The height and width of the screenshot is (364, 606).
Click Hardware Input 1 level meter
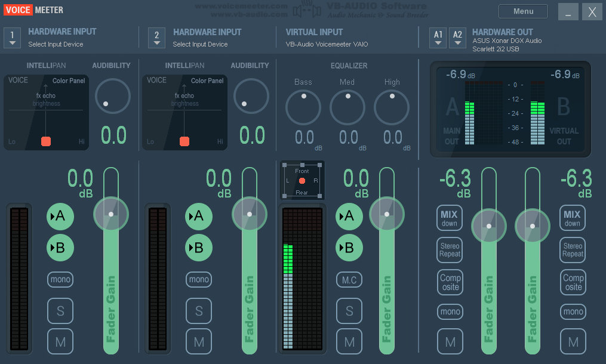tap(19, 278)
